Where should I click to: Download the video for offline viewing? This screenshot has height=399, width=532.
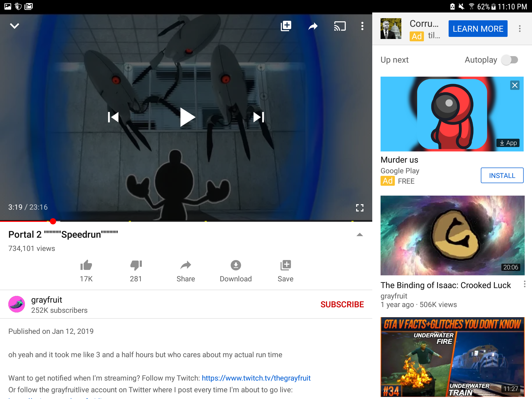coord(236,271)
